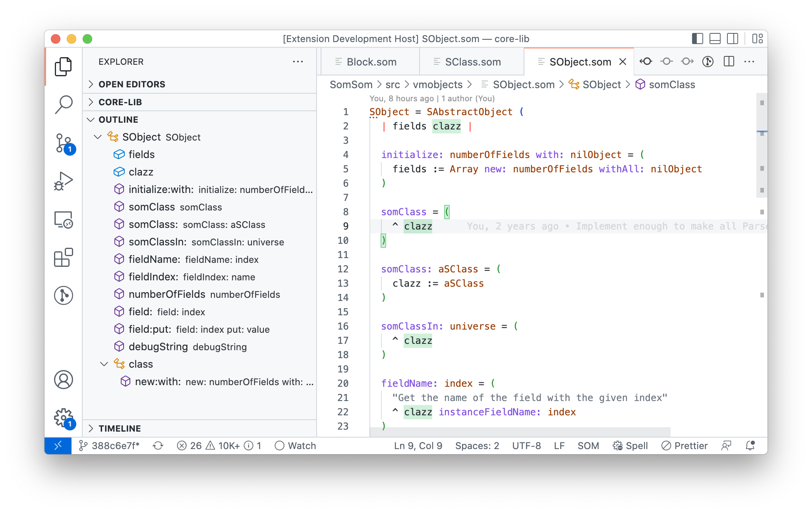Change end of line sequence LF

(559, 446)
